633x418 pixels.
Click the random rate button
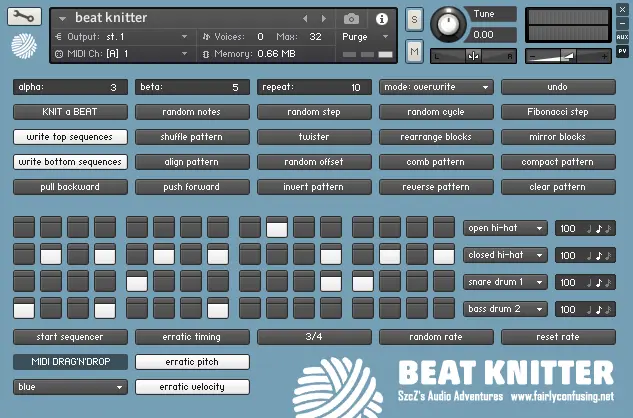coord(436,337)
